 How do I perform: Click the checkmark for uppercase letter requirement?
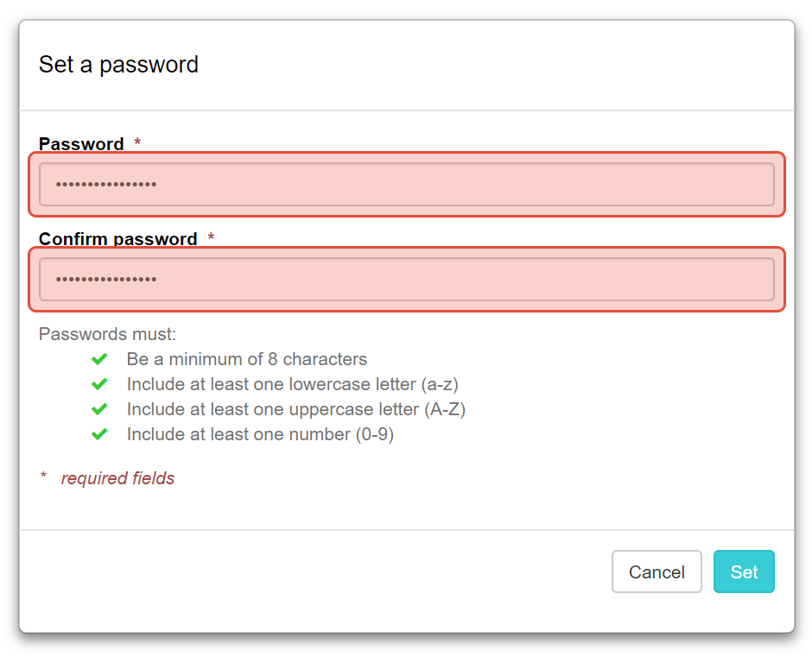tap(99, 409)
